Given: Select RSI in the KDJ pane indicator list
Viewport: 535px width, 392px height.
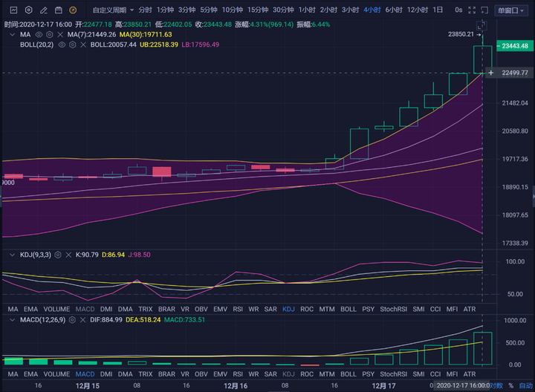Looking at the screenshot, I should point(238,309).
